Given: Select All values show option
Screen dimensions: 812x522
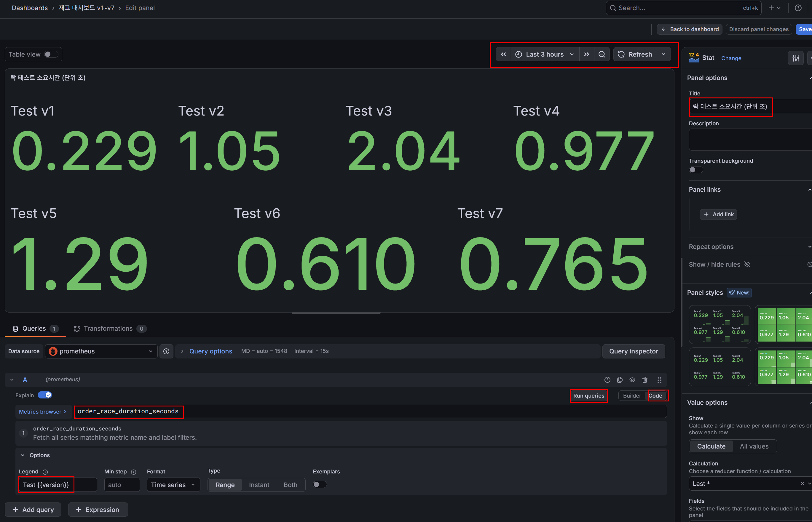Looking at the screenshot, I should coord(754,446).
